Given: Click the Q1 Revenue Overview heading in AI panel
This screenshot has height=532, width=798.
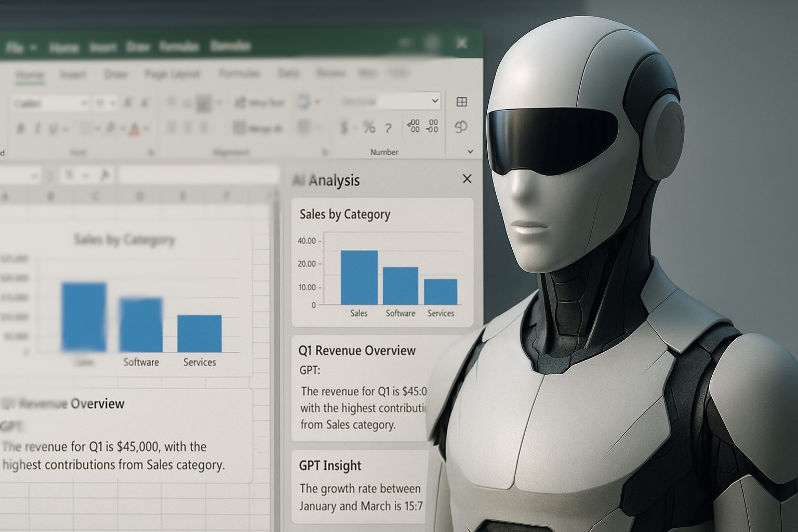Looking at the screenshot, I should tap(357, 351).
